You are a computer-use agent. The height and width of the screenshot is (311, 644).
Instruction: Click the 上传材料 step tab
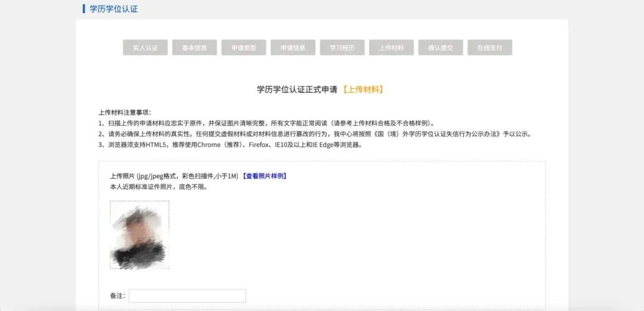[391, 48]
